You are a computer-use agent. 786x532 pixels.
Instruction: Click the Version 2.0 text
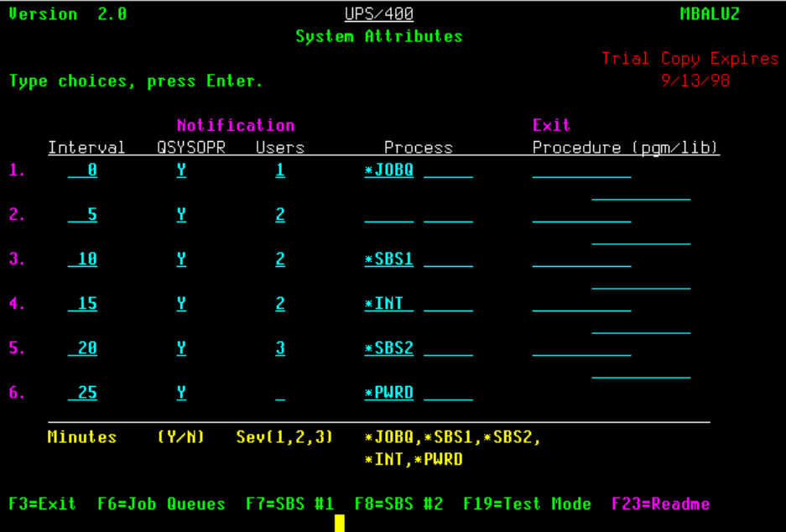(68, 14)
